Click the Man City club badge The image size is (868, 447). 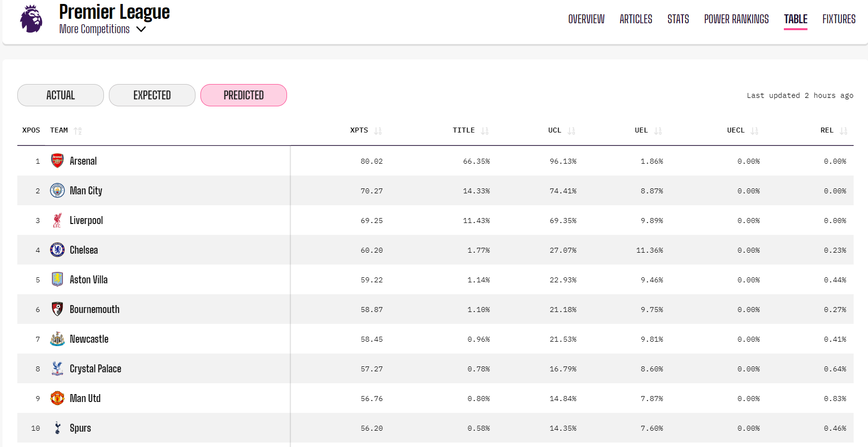point(57,190)
